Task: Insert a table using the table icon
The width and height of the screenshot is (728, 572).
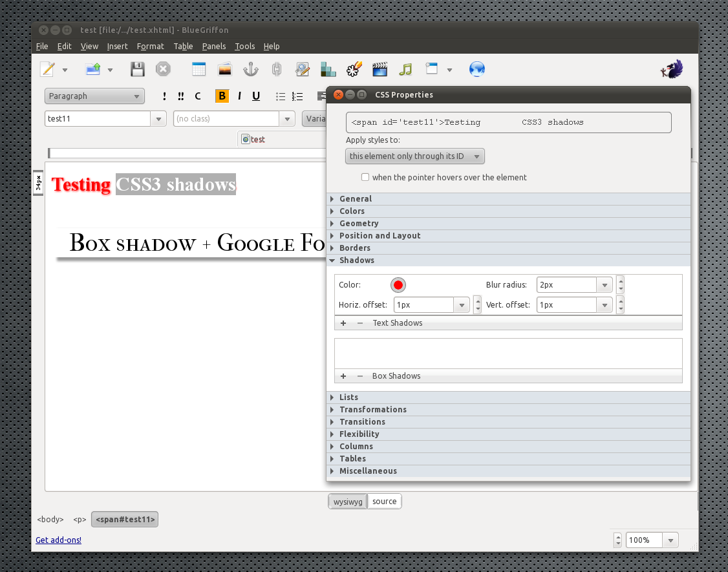Action: click(x=198, y=69)
